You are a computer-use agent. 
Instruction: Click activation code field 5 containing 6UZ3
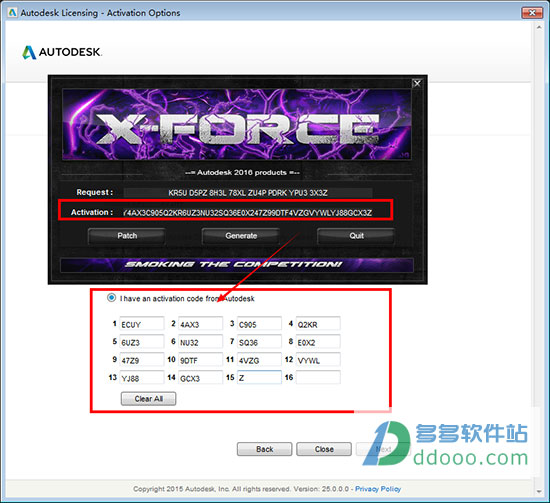(142, 342)
